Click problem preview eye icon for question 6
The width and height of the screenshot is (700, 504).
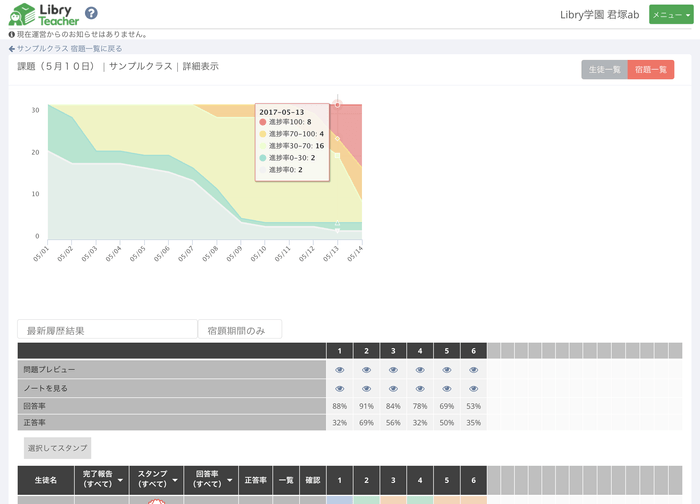click(473, 370)
